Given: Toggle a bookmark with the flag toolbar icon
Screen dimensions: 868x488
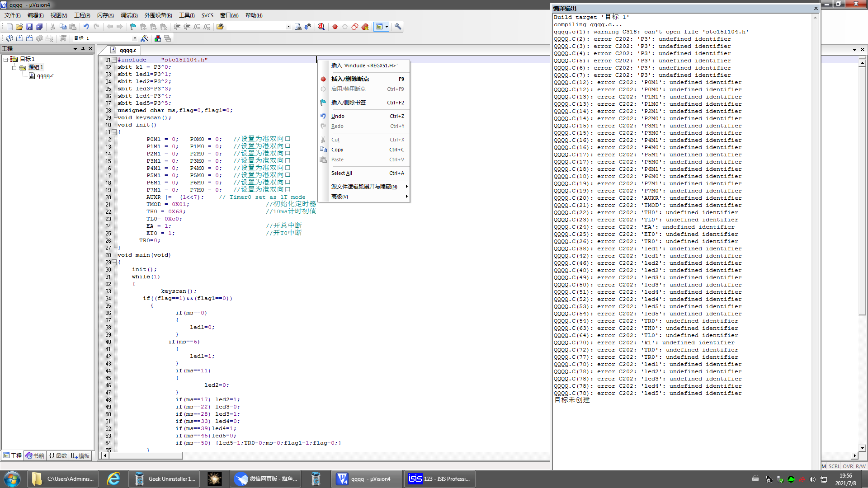Looking at the screenshot, I should [133, 27].
